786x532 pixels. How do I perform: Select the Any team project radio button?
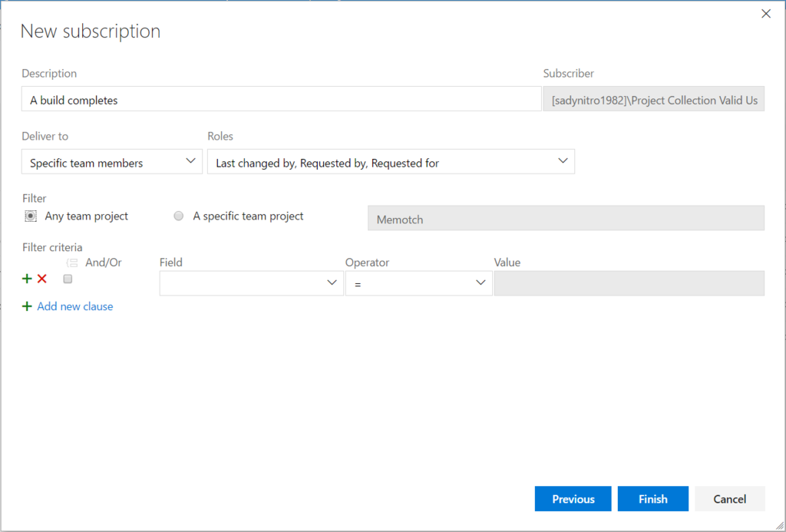click(30, 216)
